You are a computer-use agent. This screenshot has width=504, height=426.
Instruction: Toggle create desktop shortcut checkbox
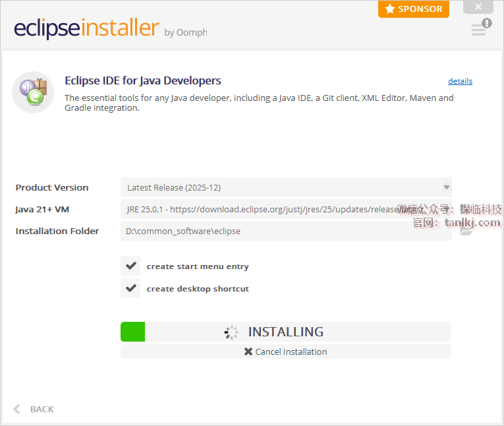coord(130,288)
